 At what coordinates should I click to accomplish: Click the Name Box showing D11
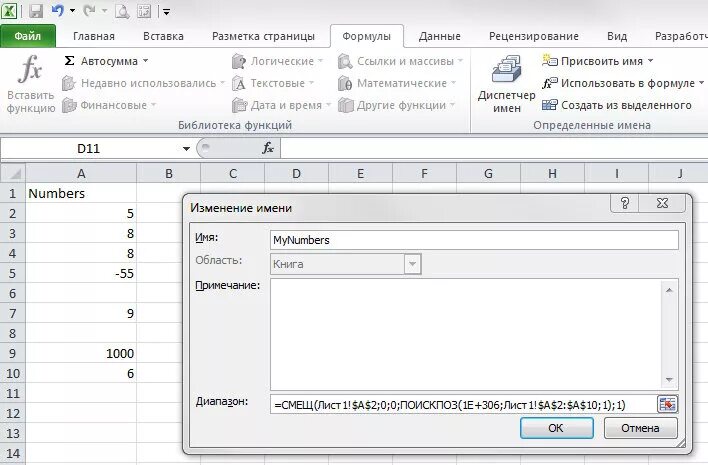tap(88, 149)
